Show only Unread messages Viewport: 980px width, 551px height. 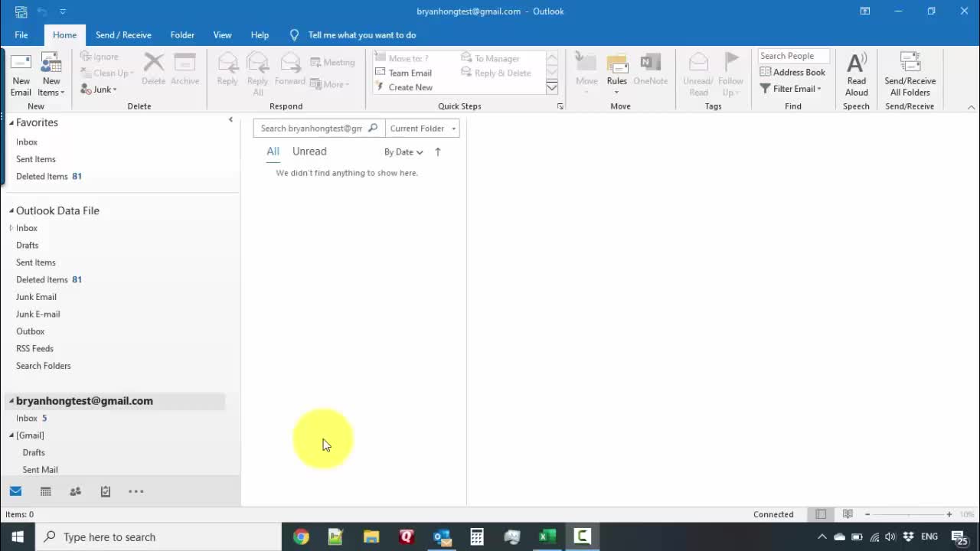[x=309, y=152]
